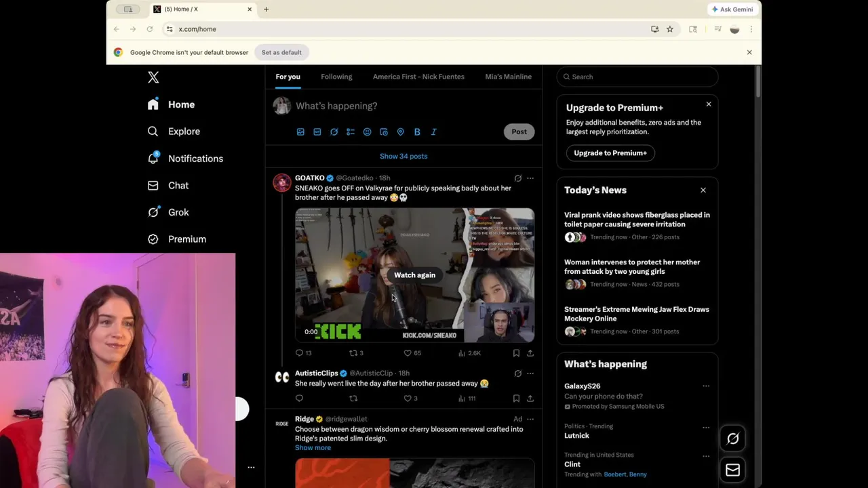This screenshot has height=488, width=868.
Task: Add a GIF in the composer
Action: 317,132
